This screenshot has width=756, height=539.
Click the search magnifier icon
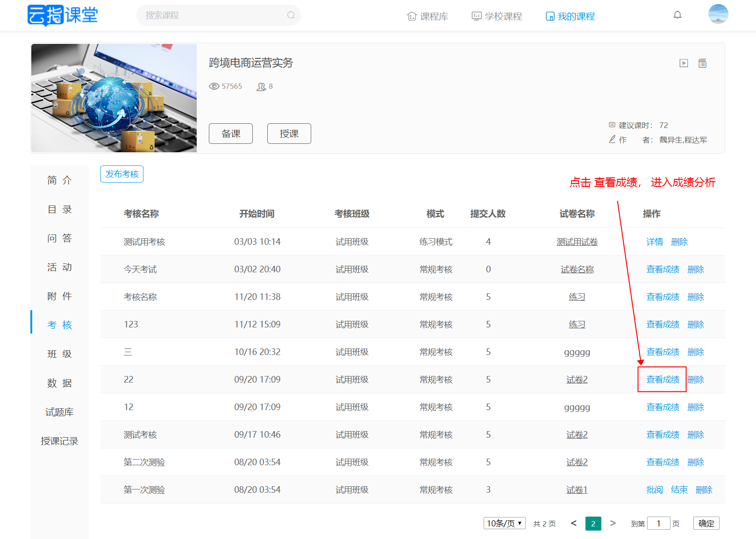pyautogui.click(x=291, y=15)
